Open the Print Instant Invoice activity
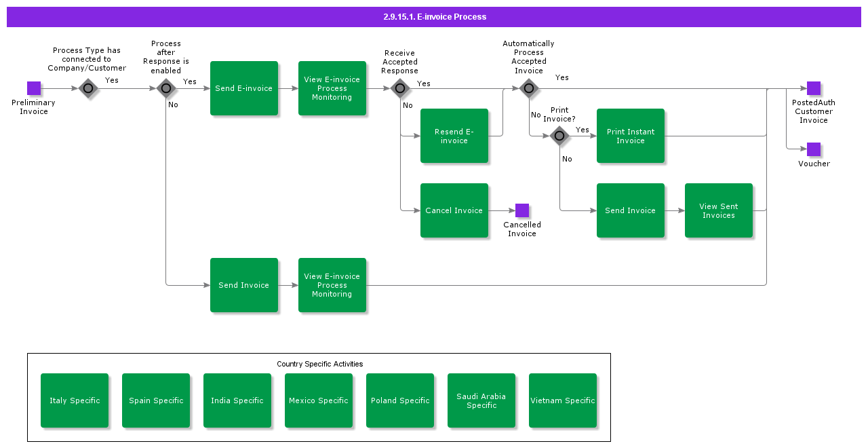868x448 pixels. pyautogui.click(x=631, y=136)
